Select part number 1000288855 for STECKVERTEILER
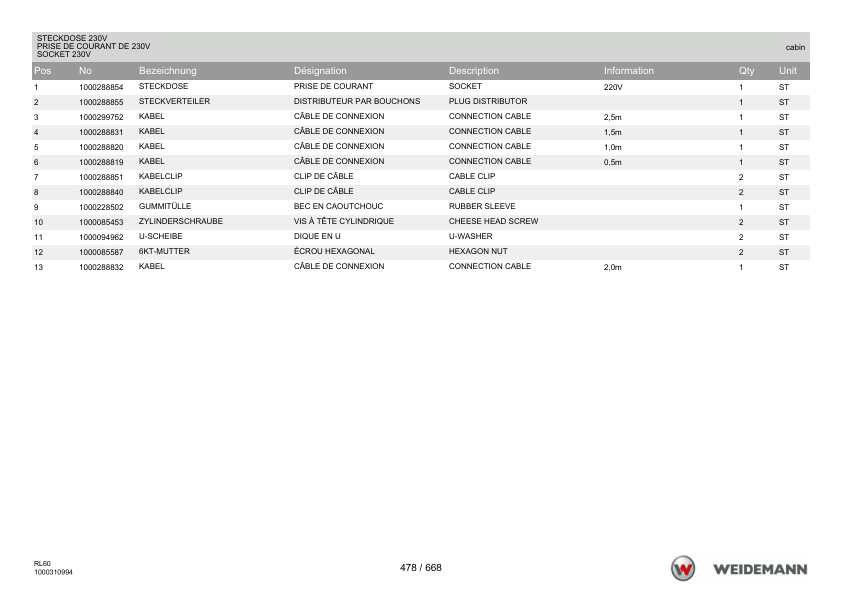842x595 pixels. point(101,102)
